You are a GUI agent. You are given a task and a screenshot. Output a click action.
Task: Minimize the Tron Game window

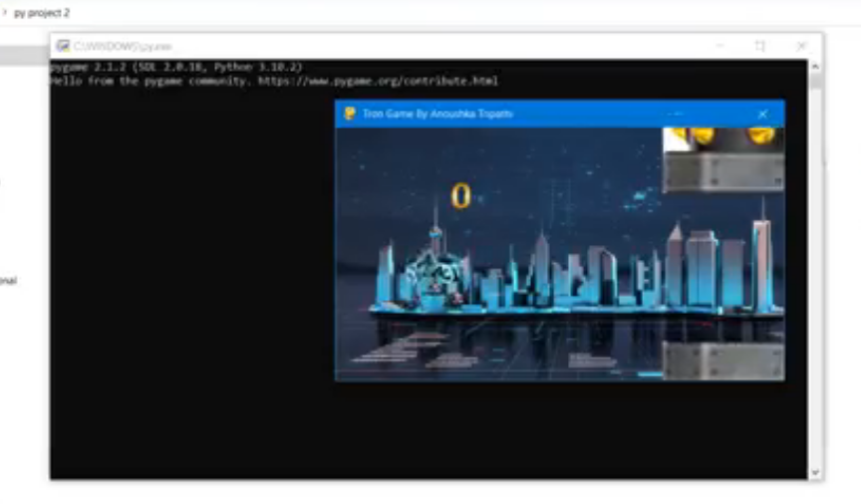pyautogui.click(x=676, y=115)
